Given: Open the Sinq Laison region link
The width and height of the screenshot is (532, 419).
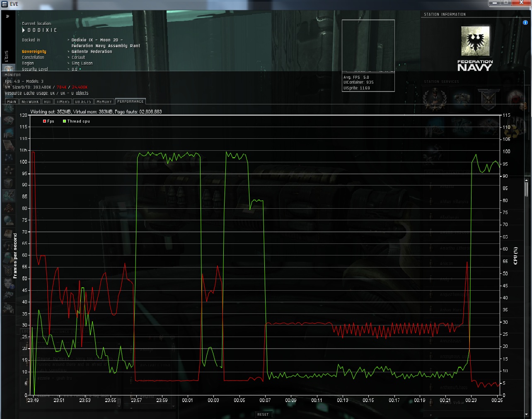Looking at the screenshot, I should pos(82,63).
